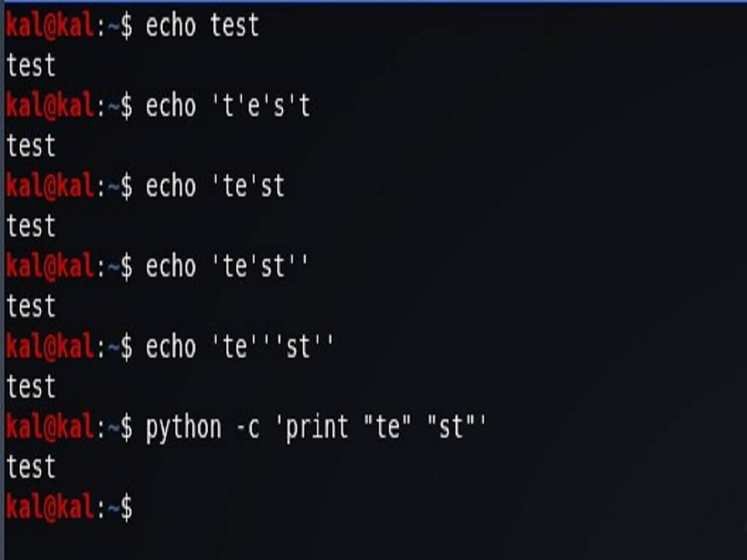
Task: Click the "echo test" command on the first line
Action: [x=202, y=26]
